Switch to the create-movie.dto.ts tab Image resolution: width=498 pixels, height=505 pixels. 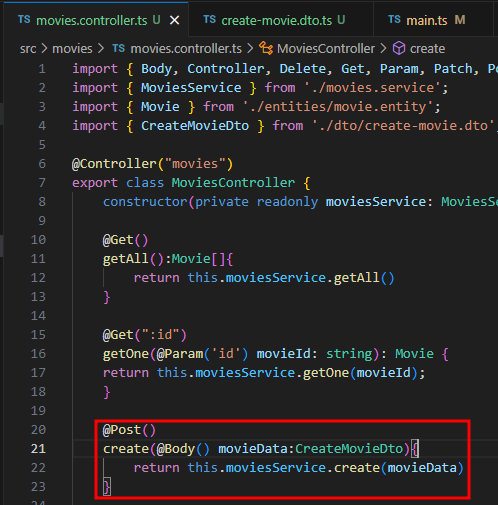tap(281, 20)
